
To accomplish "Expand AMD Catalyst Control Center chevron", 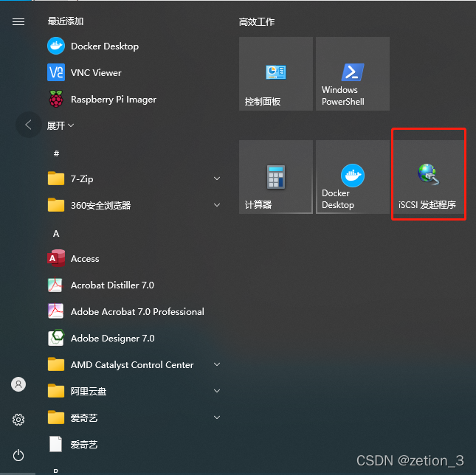I will pos(217,364).
